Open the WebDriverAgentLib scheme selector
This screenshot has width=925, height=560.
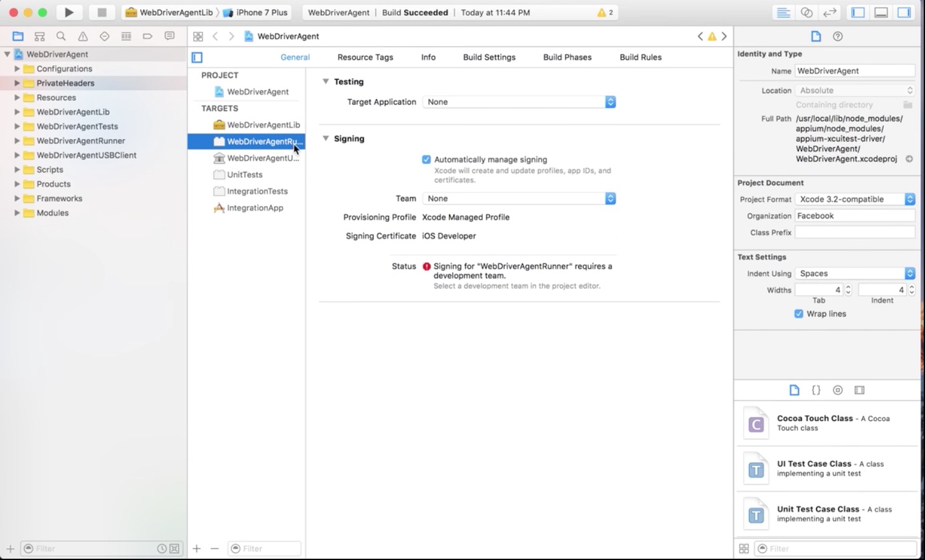point(169,12)
